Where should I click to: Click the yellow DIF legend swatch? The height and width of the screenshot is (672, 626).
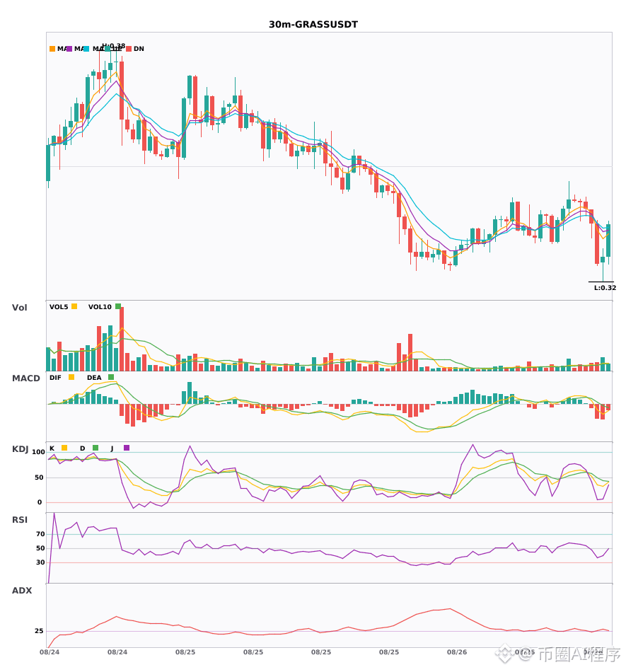71,377
